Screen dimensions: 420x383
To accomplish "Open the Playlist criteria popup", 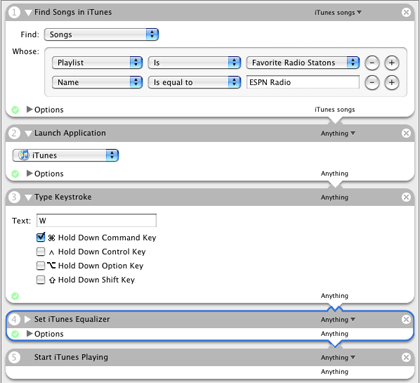I will tap(97, 63).
